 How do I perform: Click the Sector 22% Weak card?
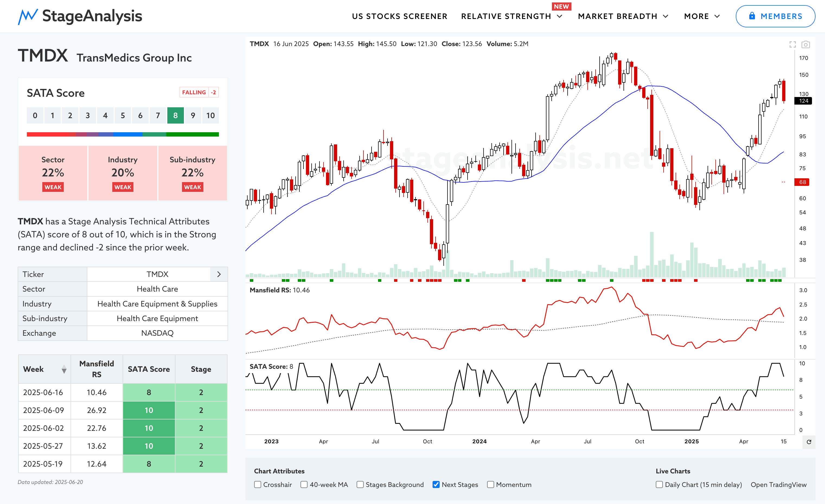point(53,173)
